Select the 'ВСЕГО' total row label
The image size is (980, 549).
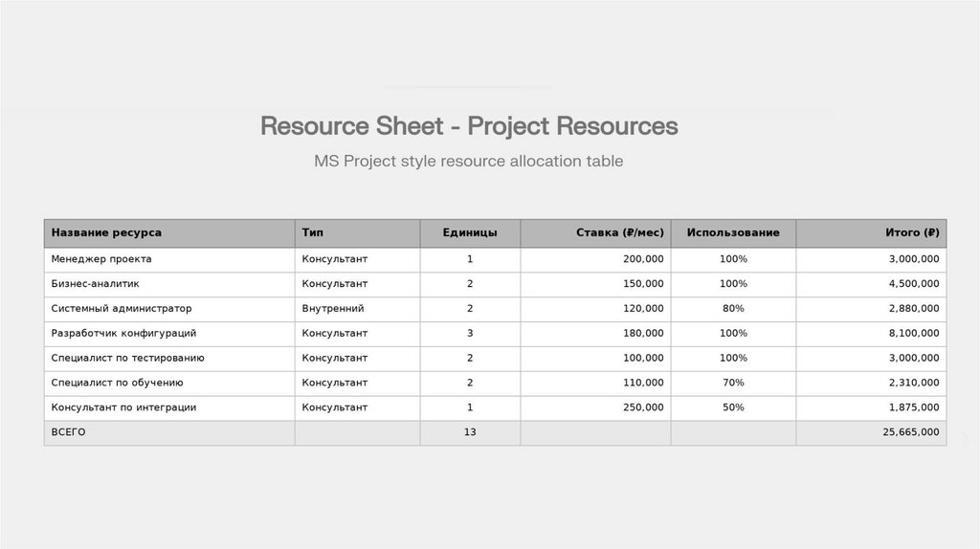69,432
